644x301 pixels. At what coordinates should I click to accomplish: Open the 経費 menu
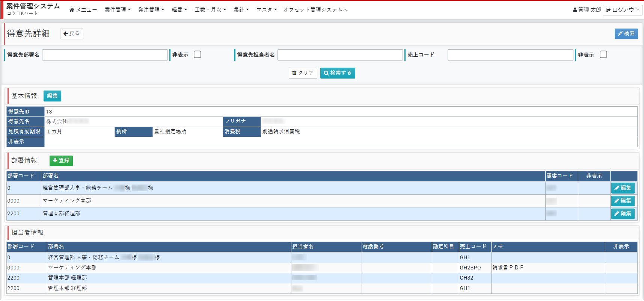(x=179, y=10)
